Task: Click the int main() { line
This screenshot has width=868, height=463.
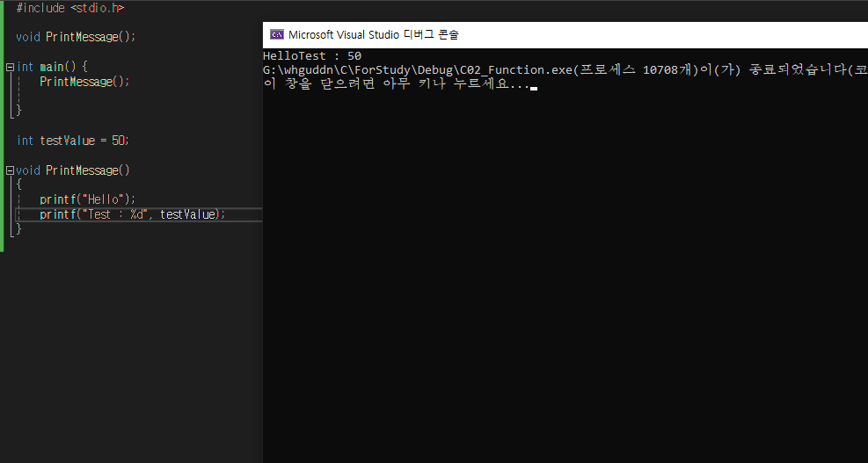Action: 52,67
